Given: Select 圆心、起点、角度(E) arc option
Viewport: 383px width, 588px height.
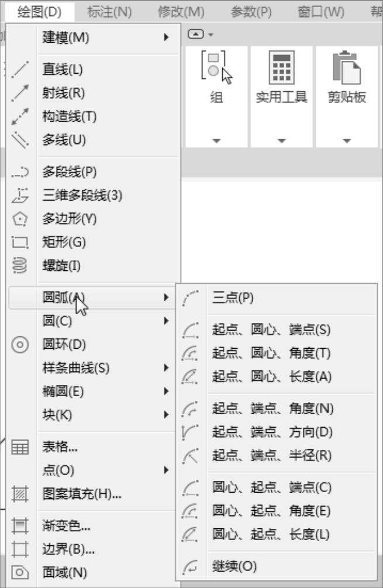Looking at the screenshot, I should click(271, 511).
